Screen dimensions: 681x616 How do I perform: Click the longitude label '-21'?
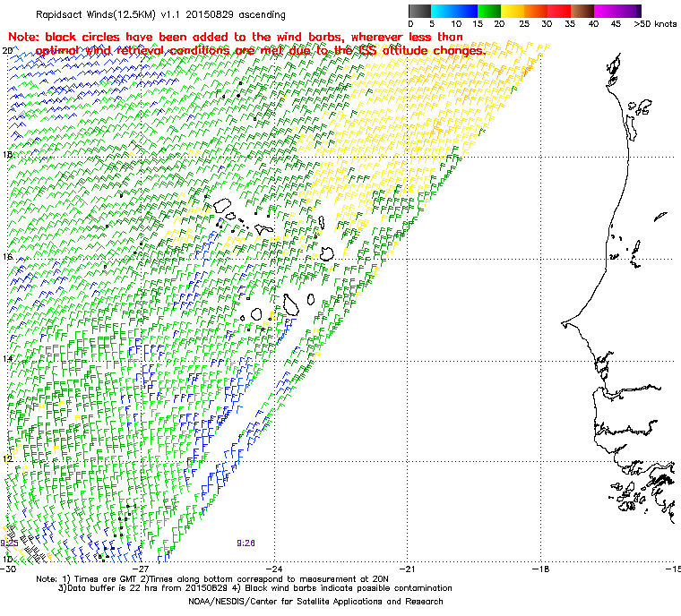click(x=408, y=569)
